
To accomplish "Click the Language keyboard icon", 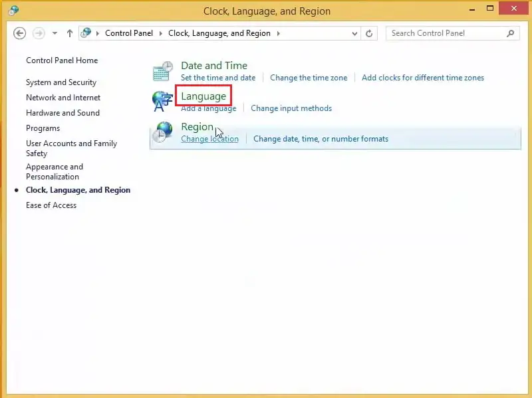I will (x=162, y=100).
